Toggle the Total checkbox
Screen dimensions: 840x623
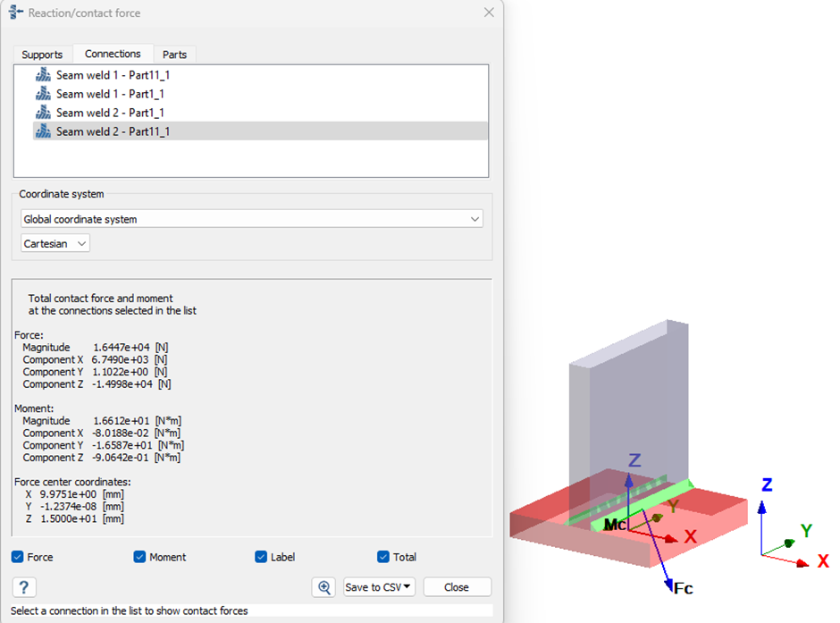383,557
